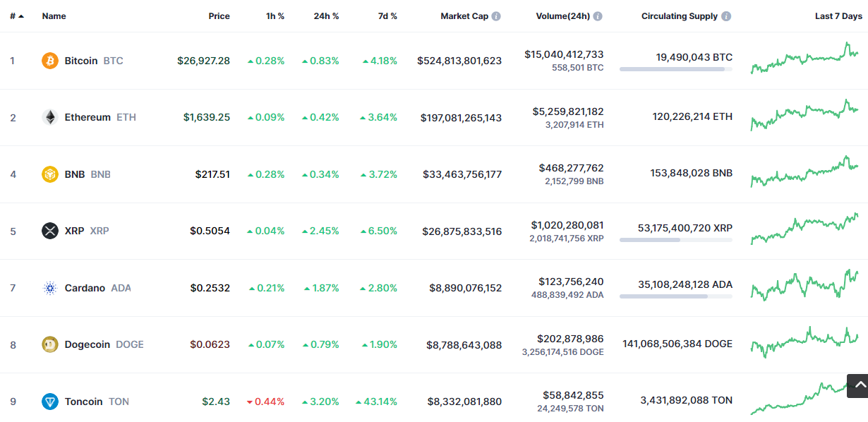Click XRP volume $1,020,280,081

coord(567,225)
